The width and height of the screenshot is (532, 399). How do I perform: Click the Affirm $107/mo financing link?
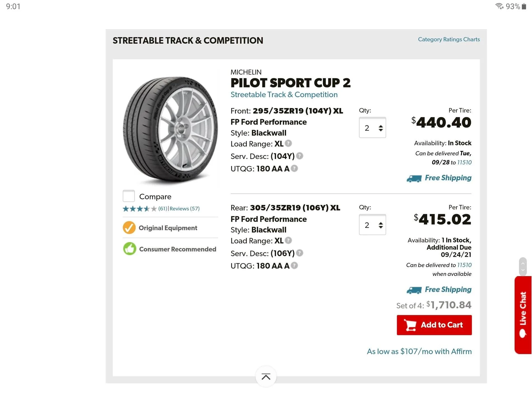tap(419, 351)
